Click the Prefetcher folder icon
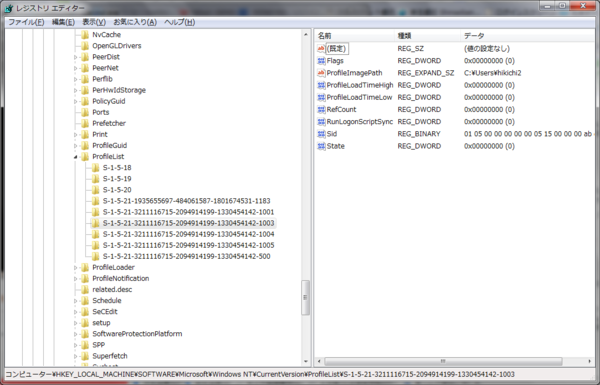 85,124
